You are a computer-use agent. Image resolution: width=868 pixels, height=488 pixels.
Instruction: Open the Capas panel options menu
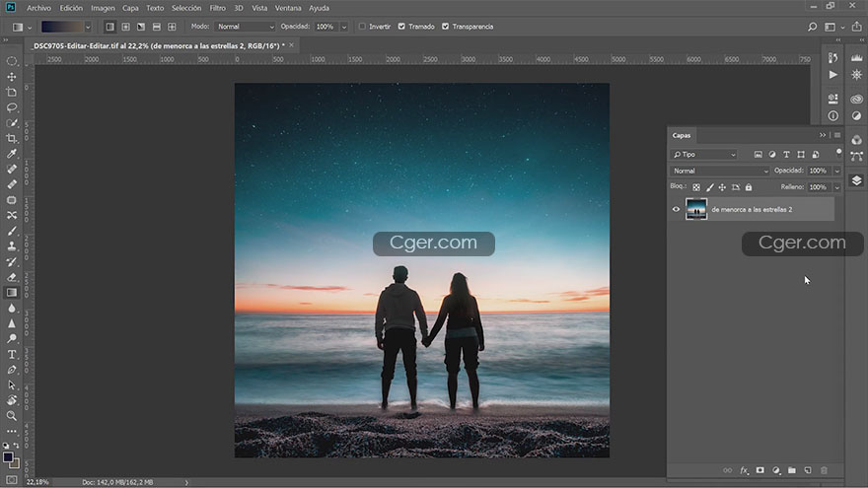(837, 135)
